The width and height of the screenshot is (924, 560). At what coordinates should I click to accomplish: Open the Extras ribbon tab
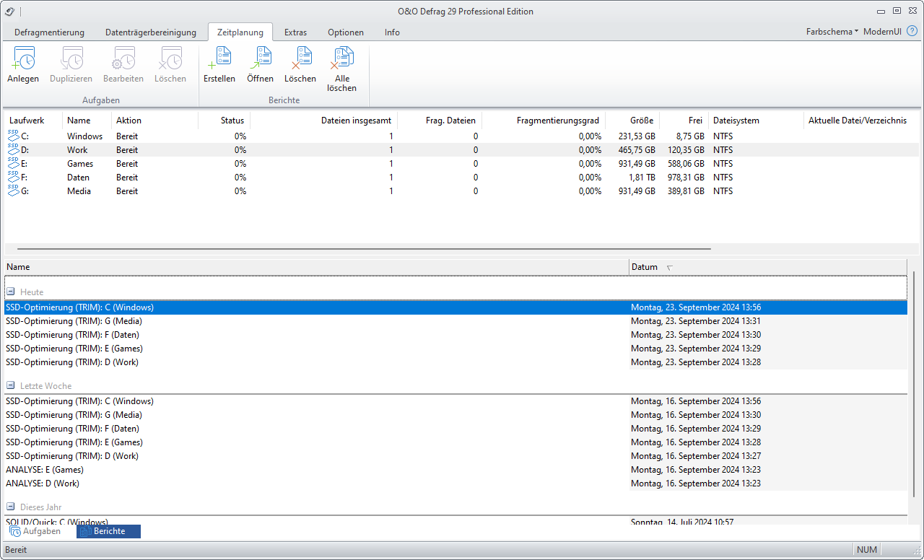pos(295,32)
